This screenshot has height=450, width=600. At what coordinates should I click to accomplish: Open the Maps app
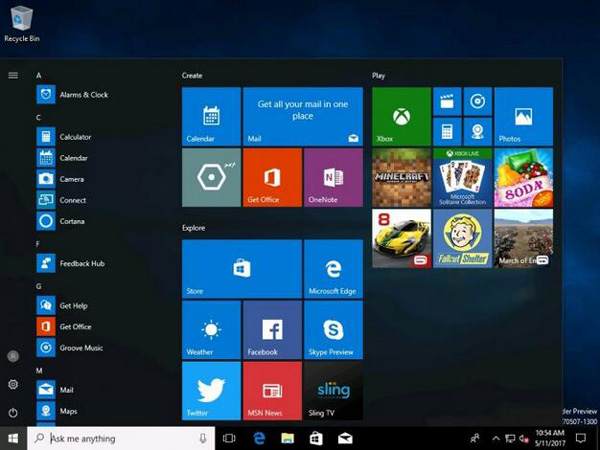[x=57, y=411]
